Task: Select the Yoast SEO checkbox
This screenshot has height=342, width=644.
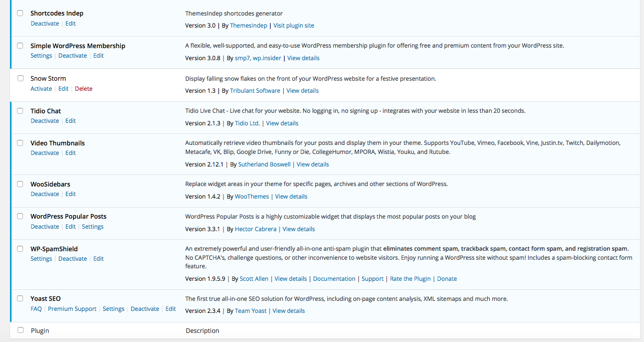Action: point(21,298)
